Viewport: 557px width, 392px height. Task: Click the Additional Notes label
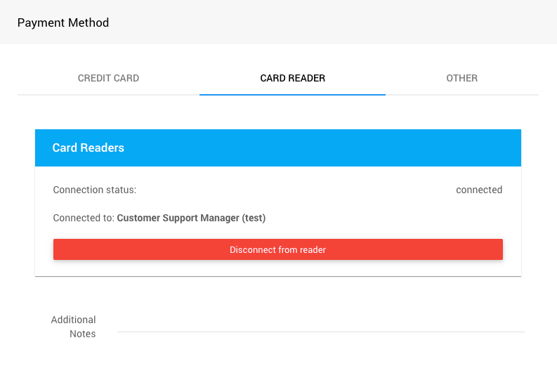pyautogui.click(x=74, y=327)
